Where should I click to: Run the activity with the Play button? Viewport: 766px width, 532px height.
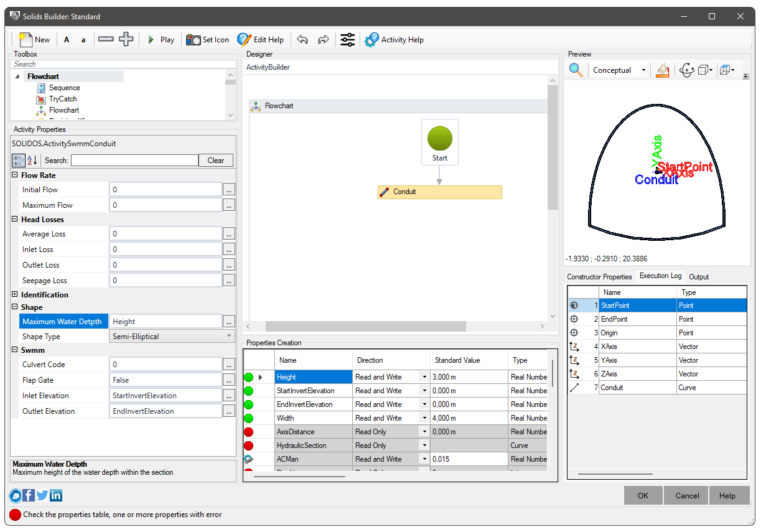click(161, 40)
